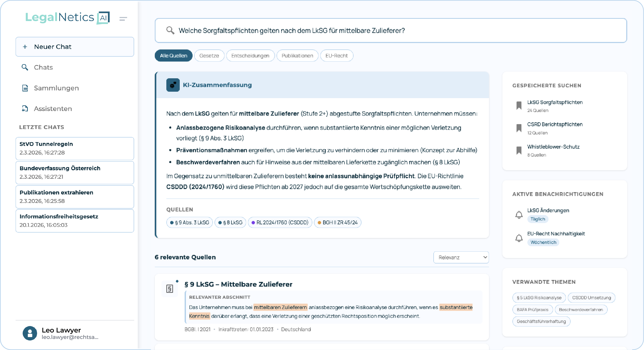This screenshot has width=644, height=350.
Task: Enable the Entscheidungen filter chip
Action: click(x=250, y=55)
